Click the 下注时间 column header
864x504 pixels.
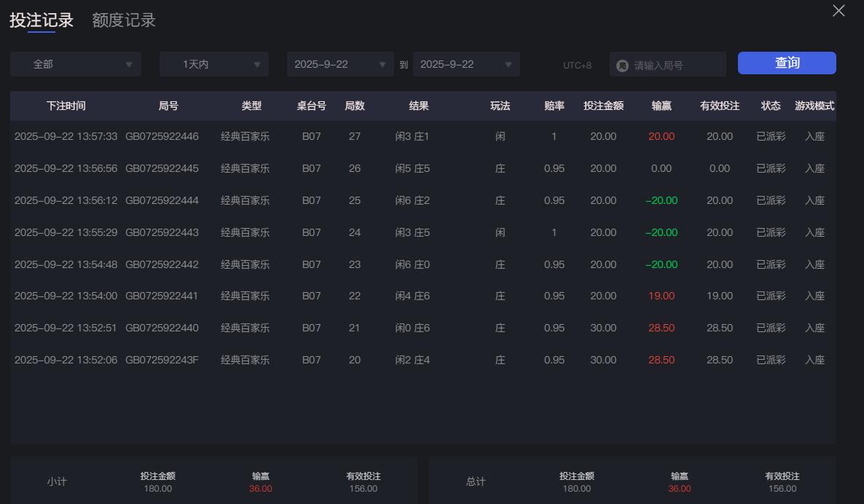[x=65, y=106]
